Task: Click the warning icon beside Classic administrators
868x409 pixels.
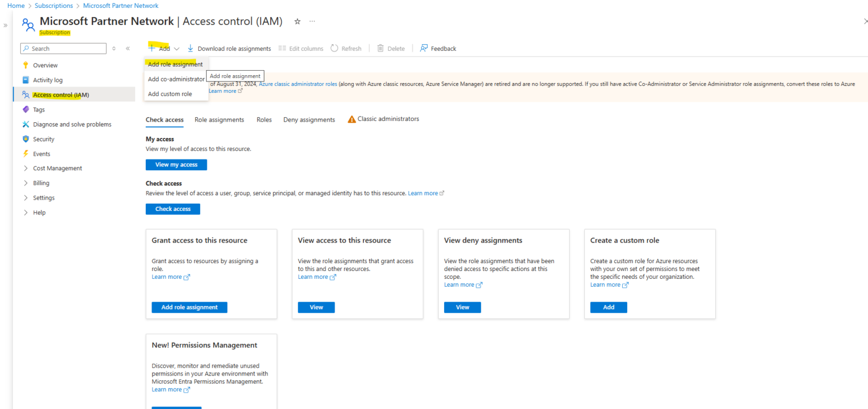Action: tap(351, 119)
